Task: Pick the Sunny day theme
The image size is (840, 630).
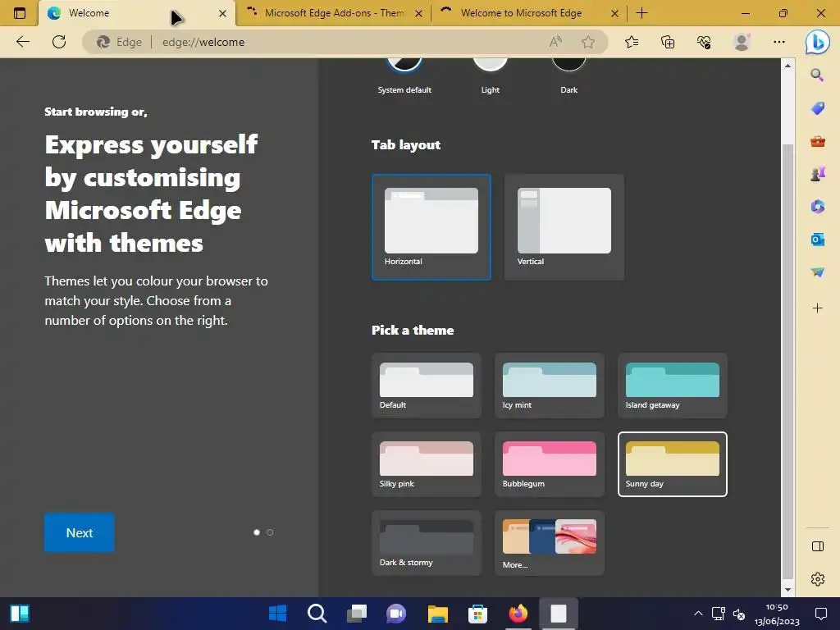Action: [x=673, y=464]
